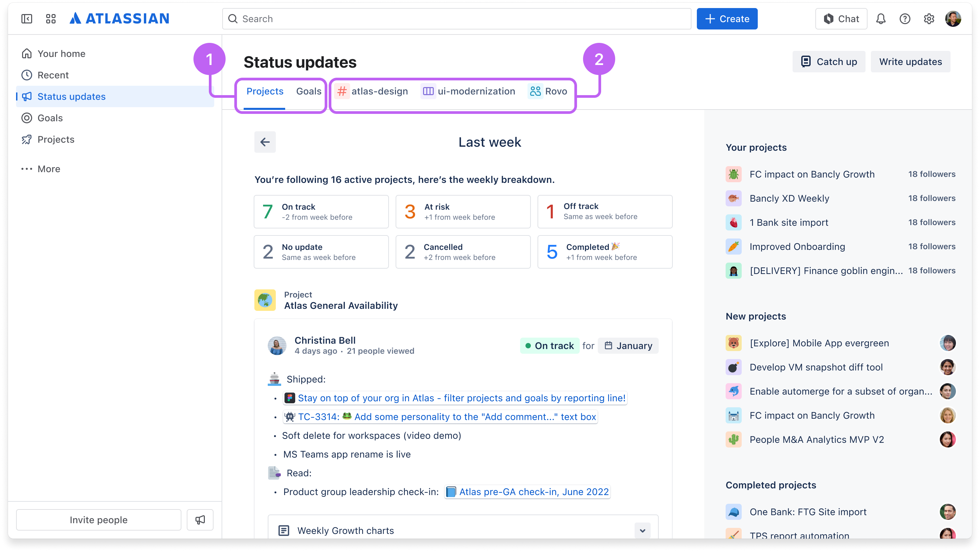Open 'Improved Onboarding' project name

(x=797, y=246)
